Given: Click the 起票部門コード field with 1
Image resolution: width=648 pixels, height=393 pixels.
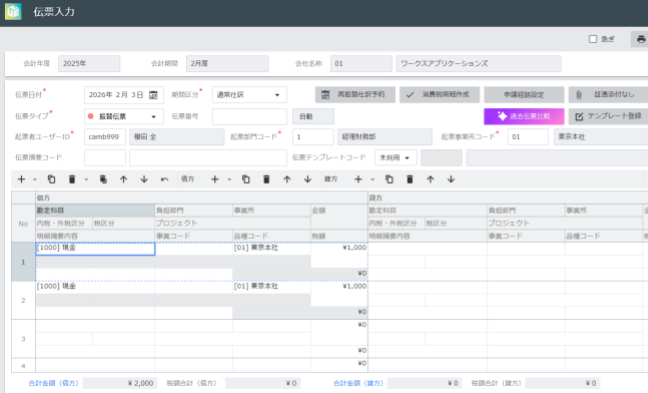Looking at the screenshot, I should click(x=313, y=137).
